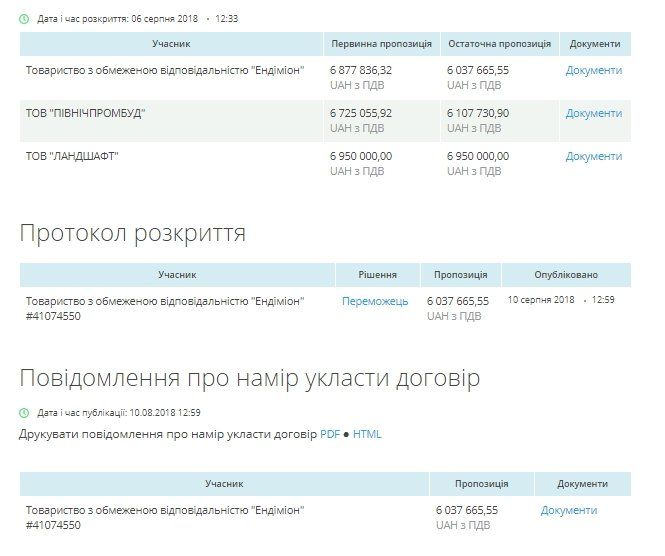Select Ендіміон participant name in intent table
This screenshot has width=665, height=556.
pos(165,510)
